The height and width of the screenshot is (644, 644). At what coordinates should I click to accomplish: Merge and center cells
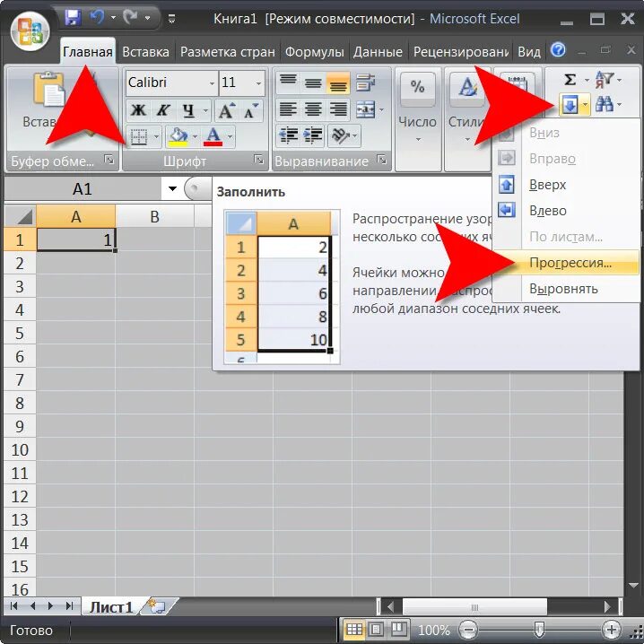[365, 109]
